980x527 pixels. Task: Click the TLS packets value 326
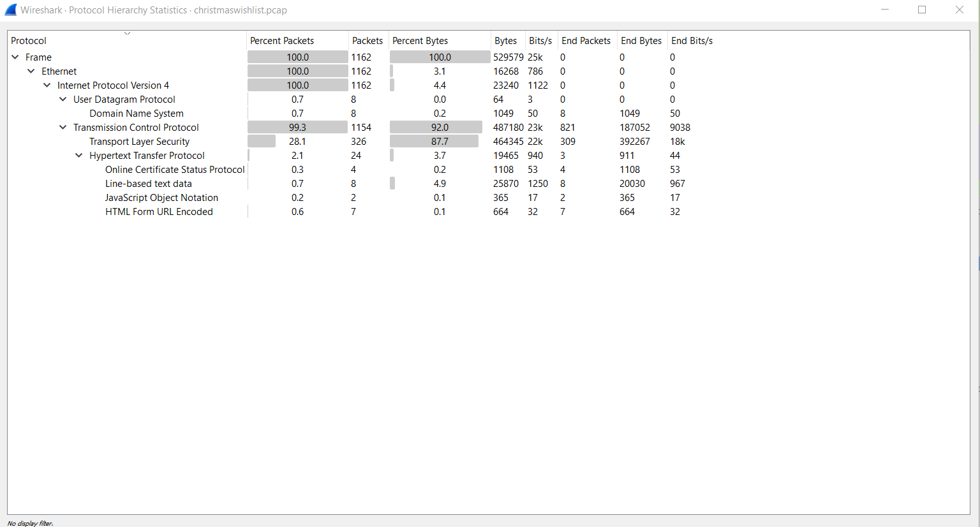(x=359, y=142)
